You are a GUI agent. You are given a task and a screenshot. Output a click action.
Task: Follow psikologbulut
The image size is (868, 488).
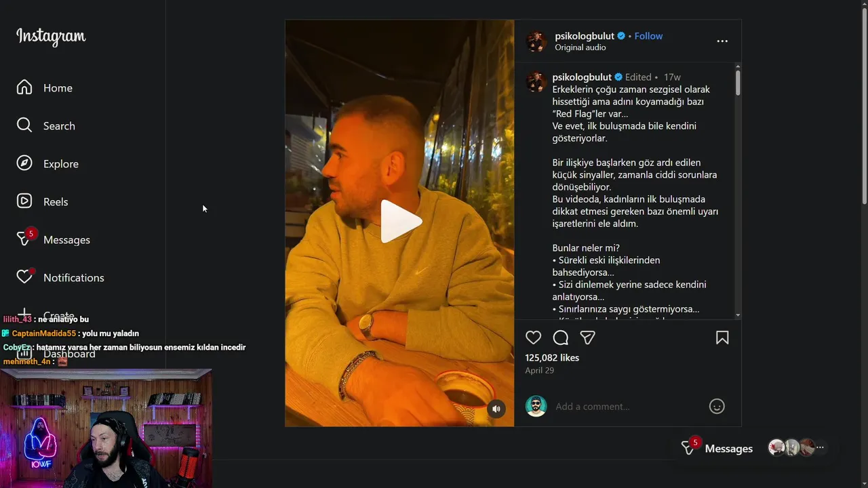(648, 36)
